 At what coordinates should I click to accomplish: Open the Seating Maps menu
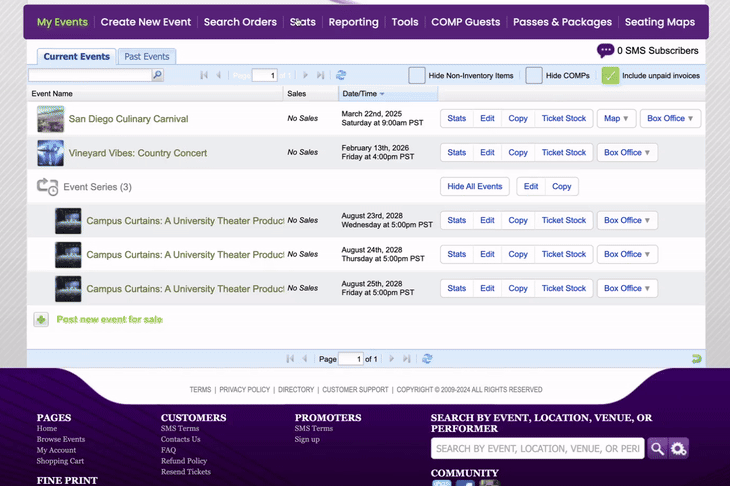(659, 22)
